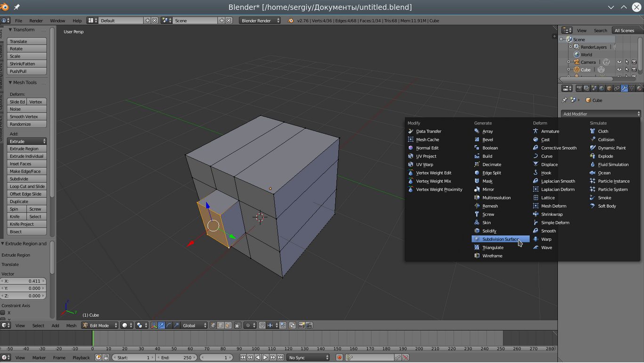Click the End frame field
The width and height of the screenshot is (644, 363).
[177, 358]
